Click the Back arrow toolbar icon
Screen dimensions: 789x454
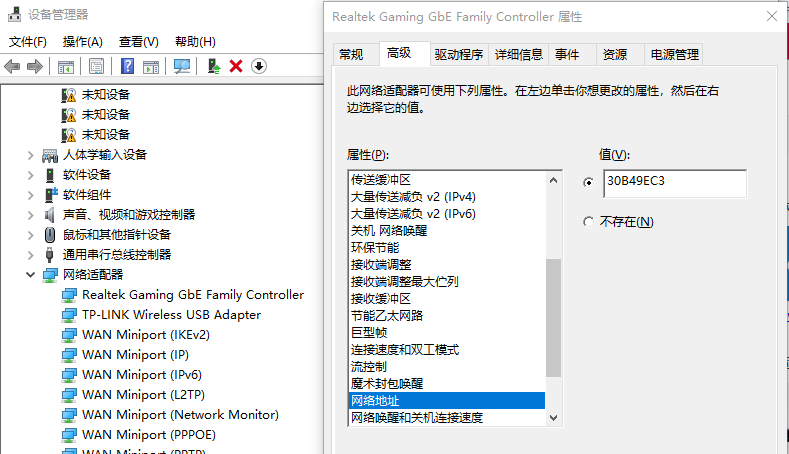click(x=12, y=66)
